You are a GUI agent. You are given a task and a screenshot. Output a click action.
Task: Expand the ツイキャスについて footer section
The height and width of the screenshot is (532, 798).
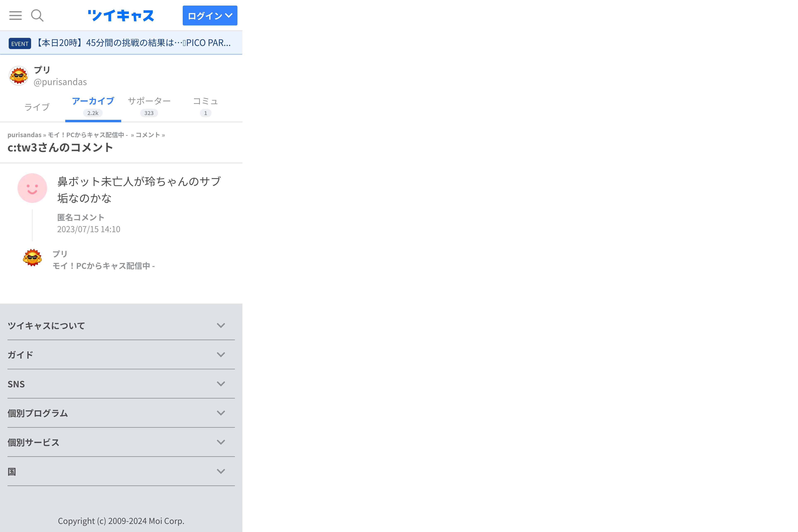click(x=121, y=326)
